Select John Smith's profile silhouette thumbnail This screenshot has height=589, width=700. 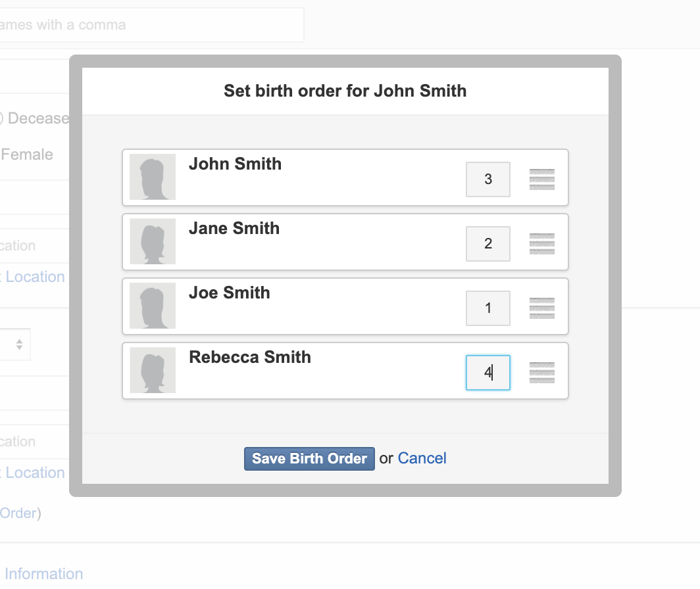click(153, 177)
